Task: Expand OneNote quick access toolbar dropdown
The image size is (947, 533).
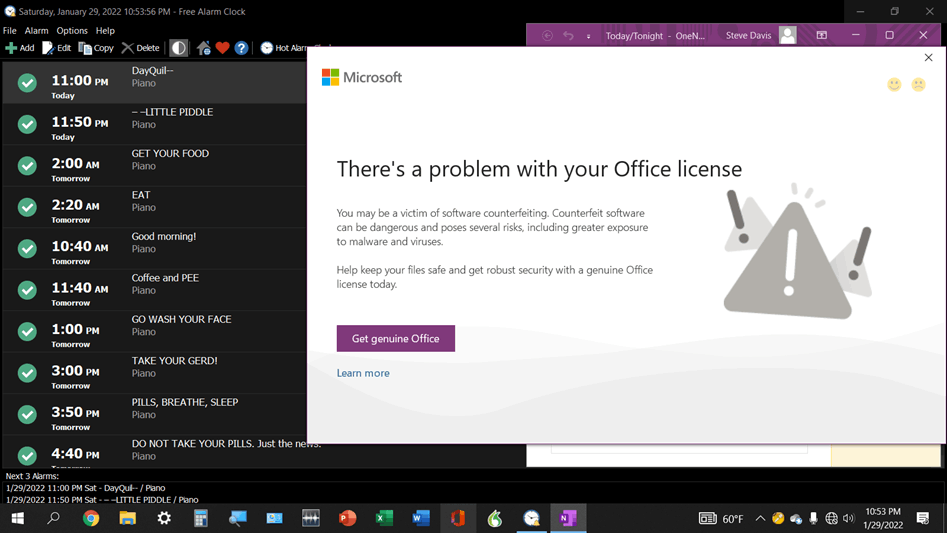Action: point(588,36)
